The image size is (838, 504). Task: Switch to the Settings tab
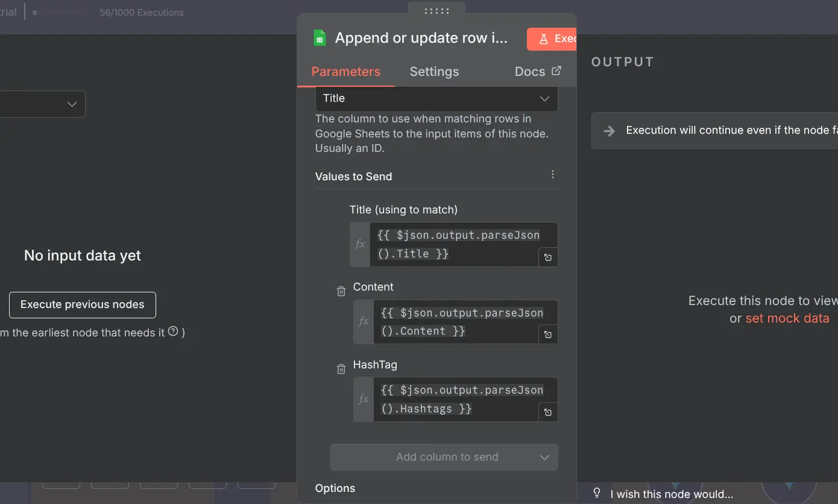434,72
